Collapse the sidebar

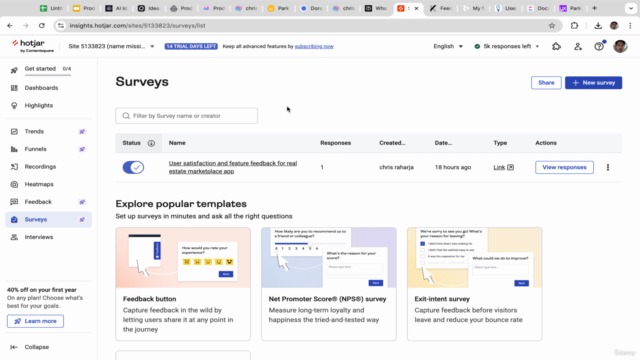29,347
